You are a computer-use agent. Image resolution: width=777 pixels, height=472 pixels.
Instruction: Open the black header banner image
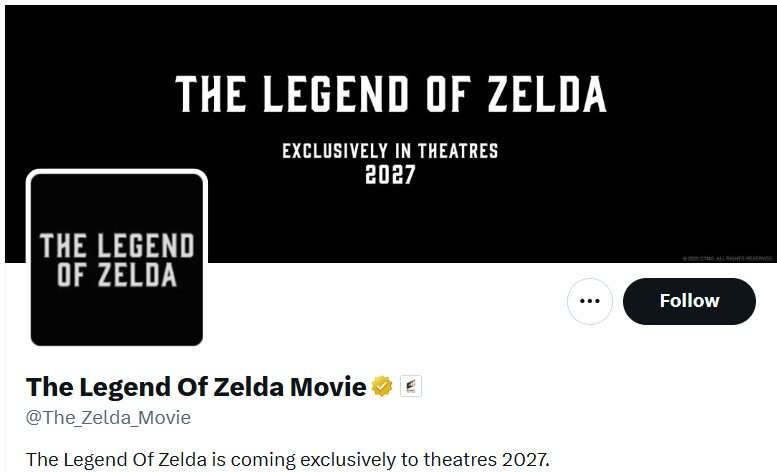click(x=390, y=134)
